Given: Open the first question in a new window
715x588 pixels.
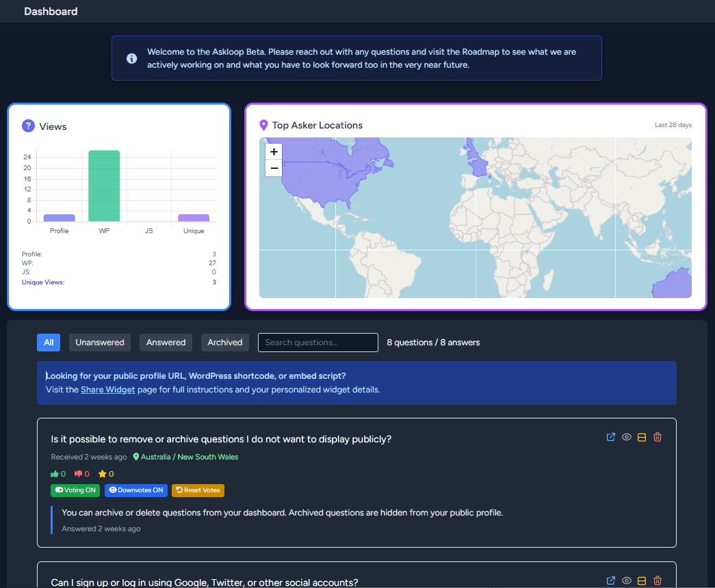Looking at the screenshot, I should 610,437.
